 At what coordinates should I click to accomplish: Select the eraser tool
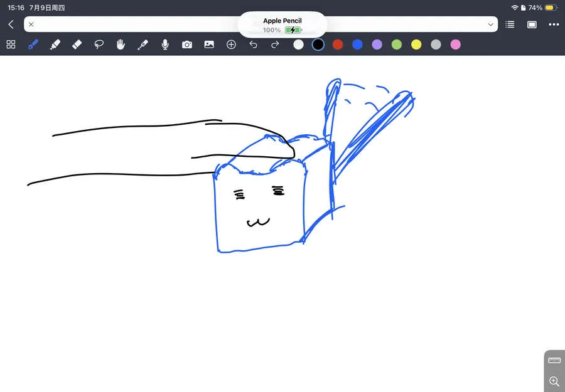(77, 45)
